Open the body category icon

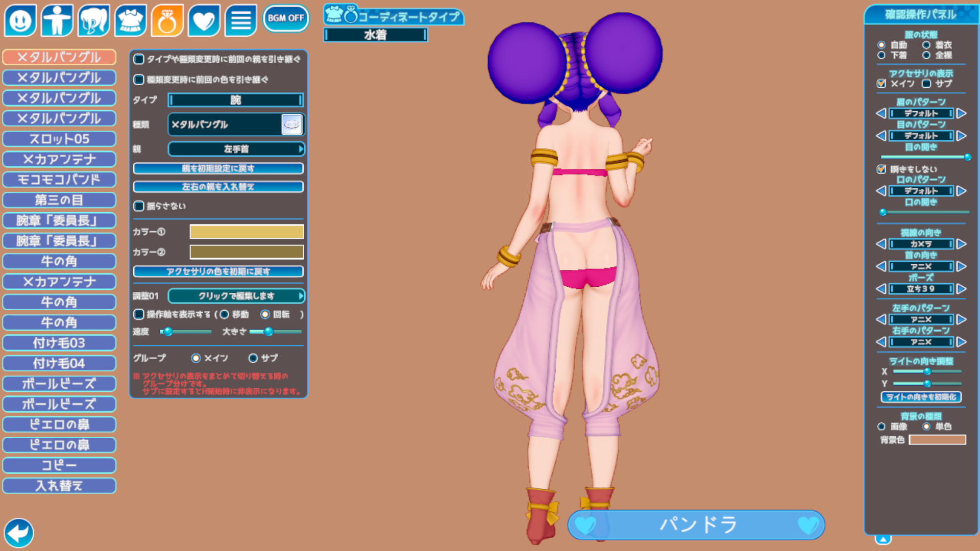57,20
